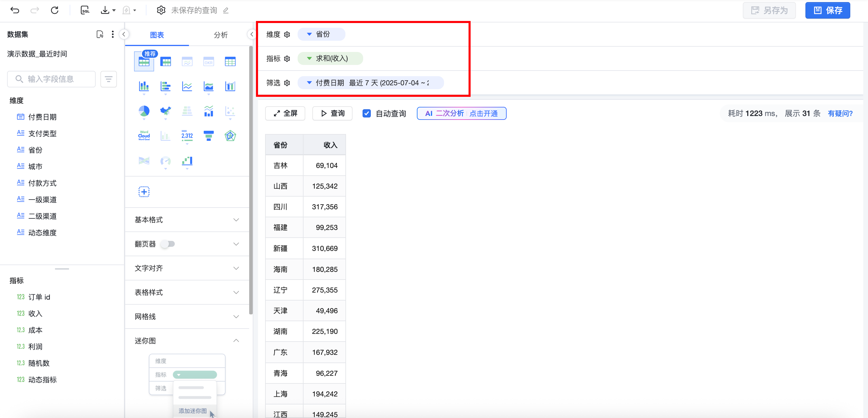This screenshot has height=418, width=868.
Task: Click the SQL view icon
Action: point(85,10)
